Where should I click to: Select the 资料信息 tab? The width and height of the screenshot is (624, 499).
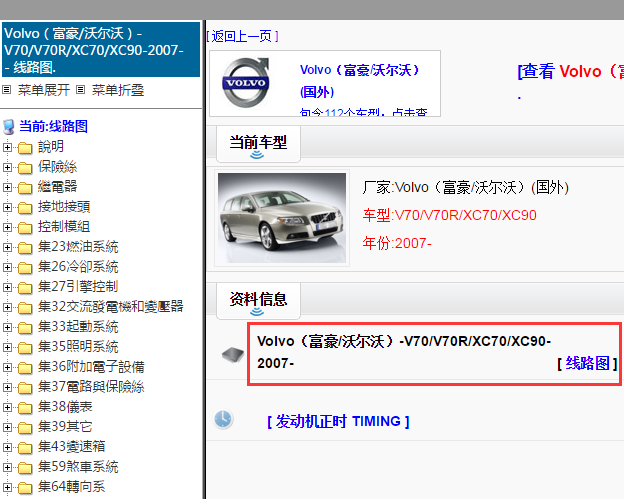[x=258, y=300]
